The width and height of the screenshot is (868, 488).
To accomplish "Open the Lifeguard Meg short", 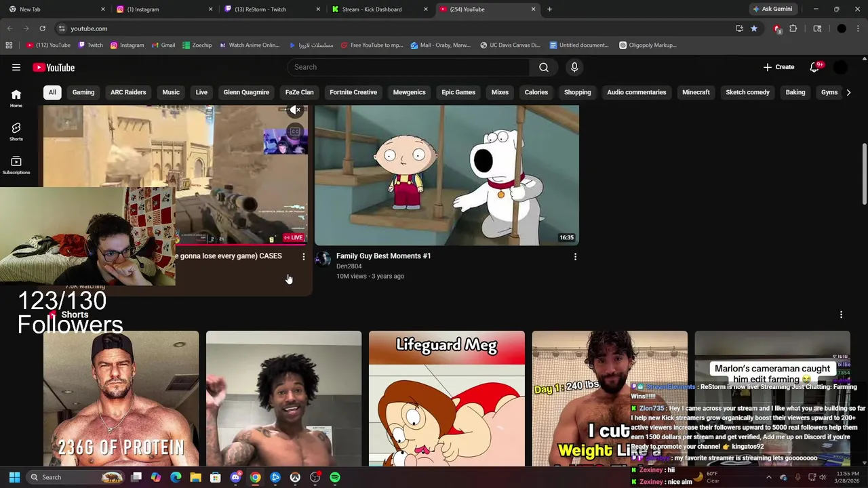I will pyautogui.click(x=447, y=399).
